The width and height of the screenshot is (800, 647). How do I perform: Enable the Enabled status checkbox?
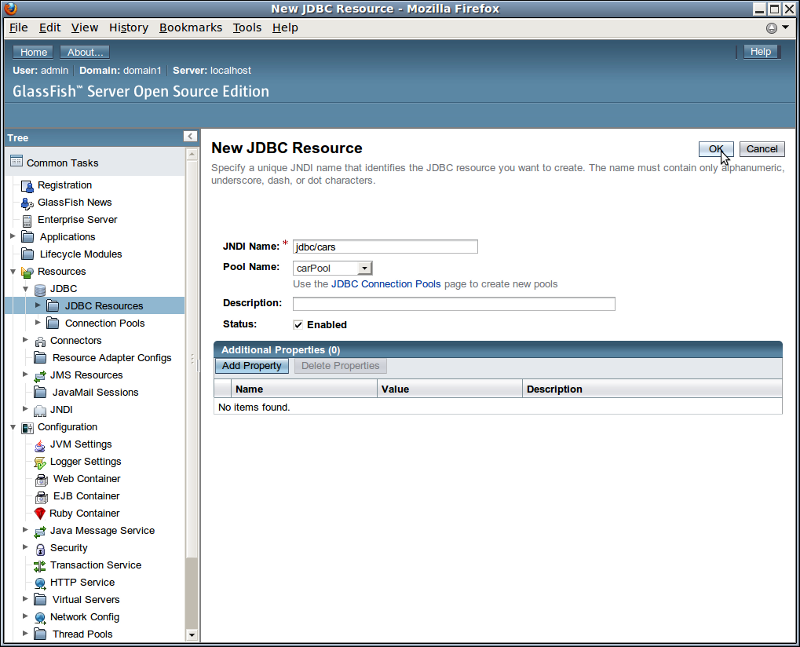tap(296, 324)
